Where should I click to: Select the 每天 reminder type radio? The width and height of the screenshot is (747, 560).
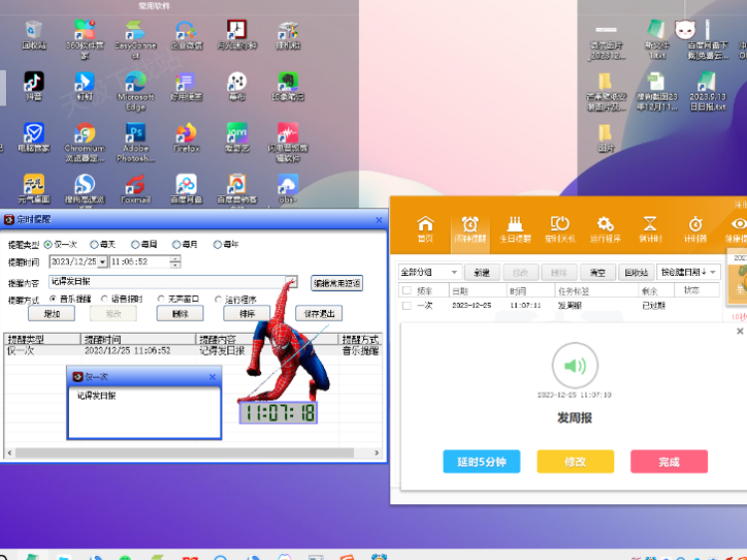pyautogui.click(x=95, y=244)
